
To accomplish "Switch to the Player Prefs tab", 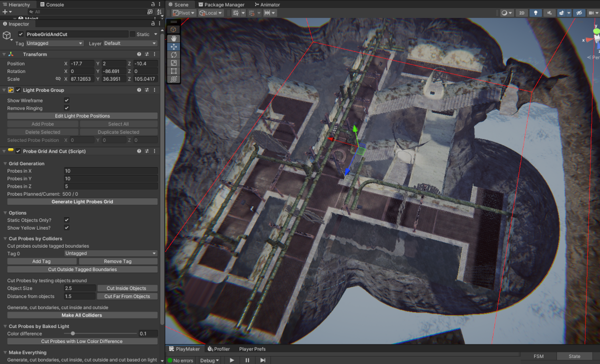I will click(252, 349).
